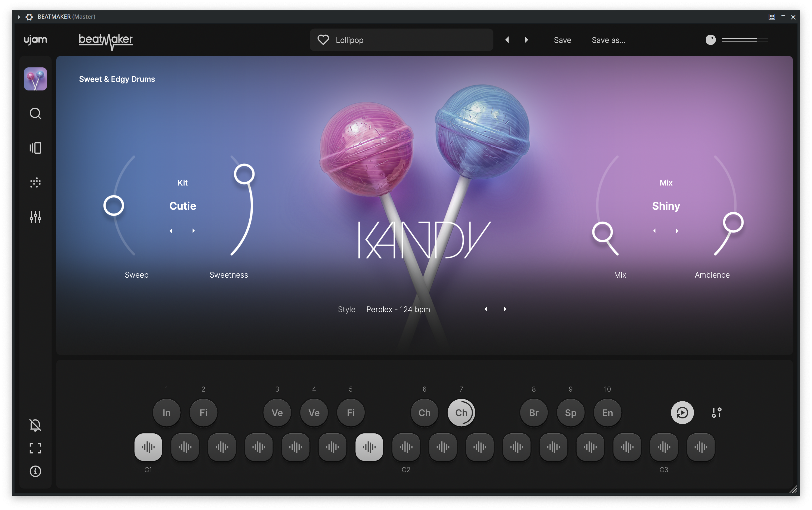This screenshot has height=510, width=812.
Task: Expand the plugin title bar arrow menu
Action: pos(19,17)
